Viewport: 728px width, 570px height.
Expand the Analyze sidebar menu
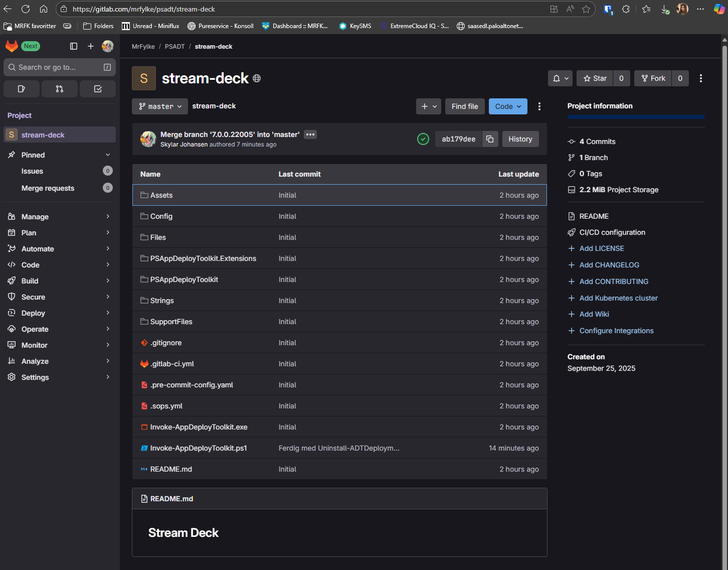coord(60,361)
